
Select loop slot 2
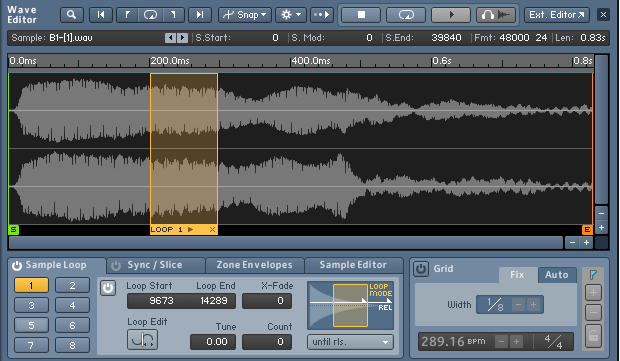click(72, 285)
